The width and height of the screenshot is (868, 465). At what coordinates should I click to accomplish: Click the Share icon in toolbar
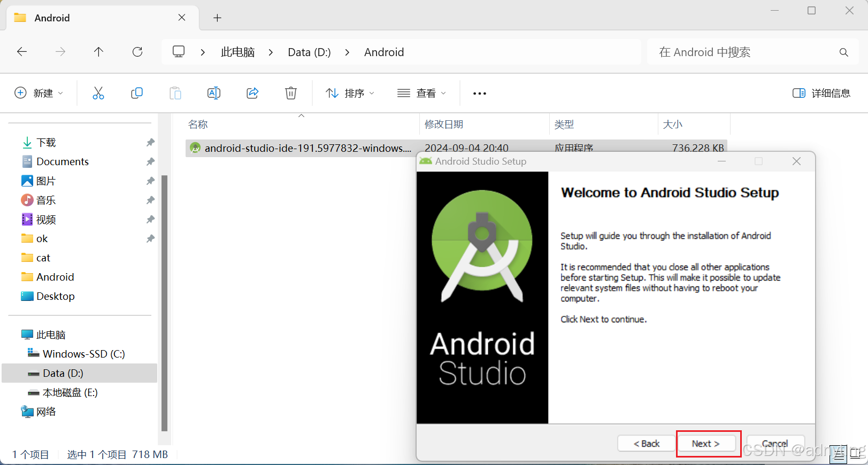[252, 93]
